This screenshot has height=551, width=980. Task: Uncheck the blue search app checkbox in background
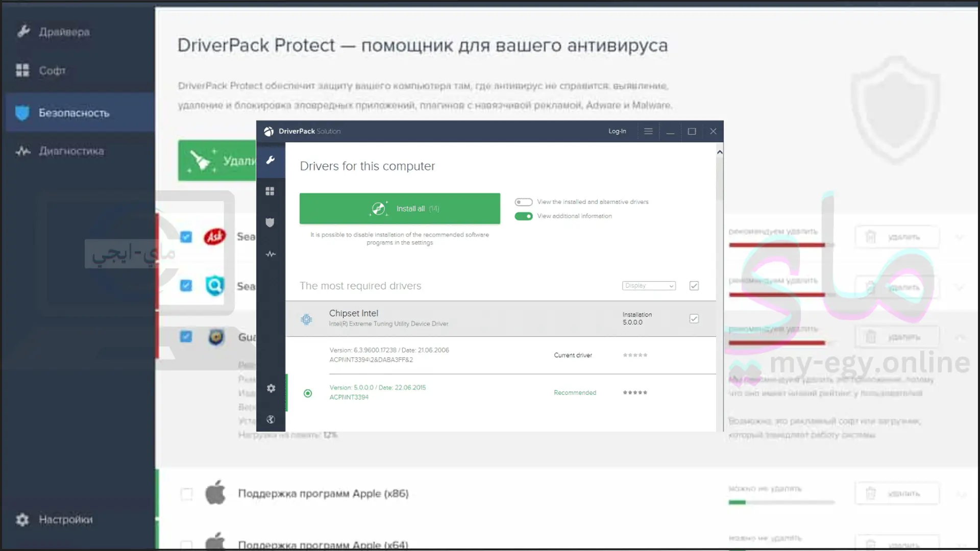pyautogui.click(x=186, y=286)
